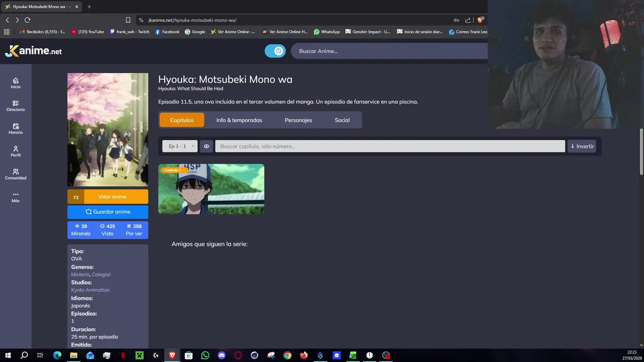
Task: Click the Buscar Anime search field
Action: coord(390,51)
